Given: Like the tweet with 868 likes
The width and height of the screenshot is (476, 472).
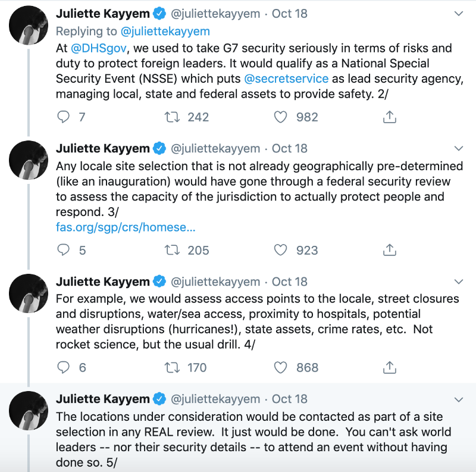Looking at the screenshot, I should [281, 367].
